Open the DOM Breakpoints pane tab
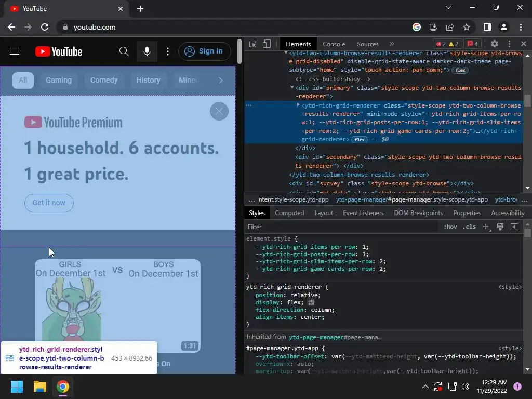532x399 pixels. [x=418, y=213]
